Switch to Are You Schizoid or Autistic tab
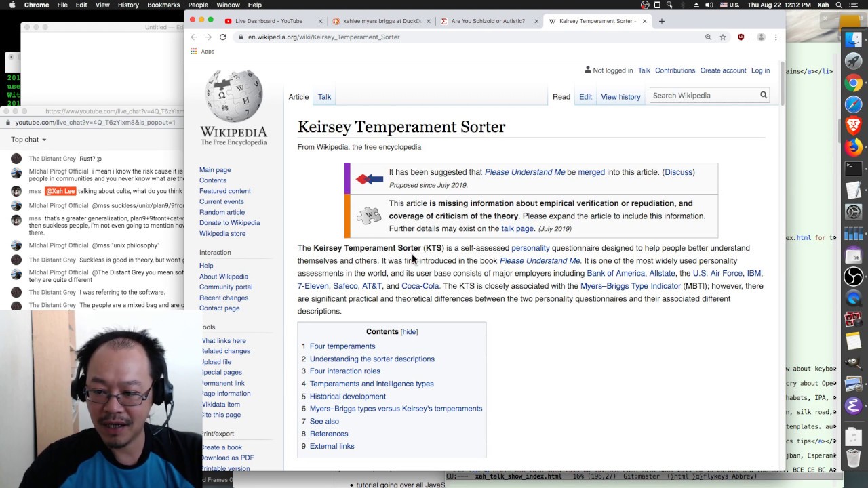This screenshot has height=488, width=868. coord(488,21)
